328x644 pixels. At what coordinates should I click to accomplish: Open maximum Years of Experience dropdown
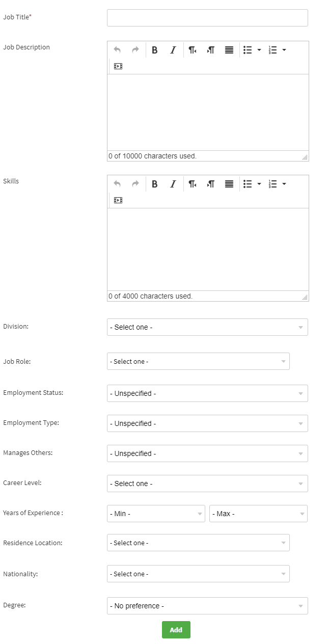[258, 514]
